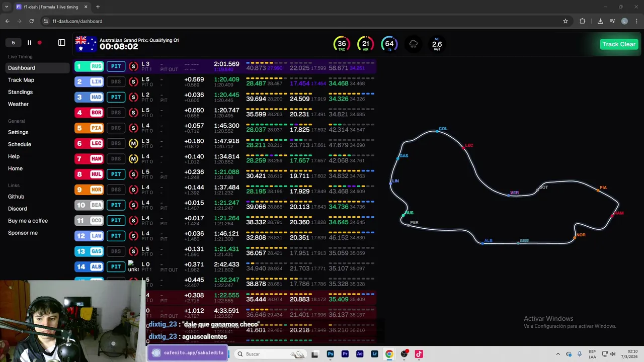
Task: Click the PIA driver tag in position 5
Action: (89, 128)
